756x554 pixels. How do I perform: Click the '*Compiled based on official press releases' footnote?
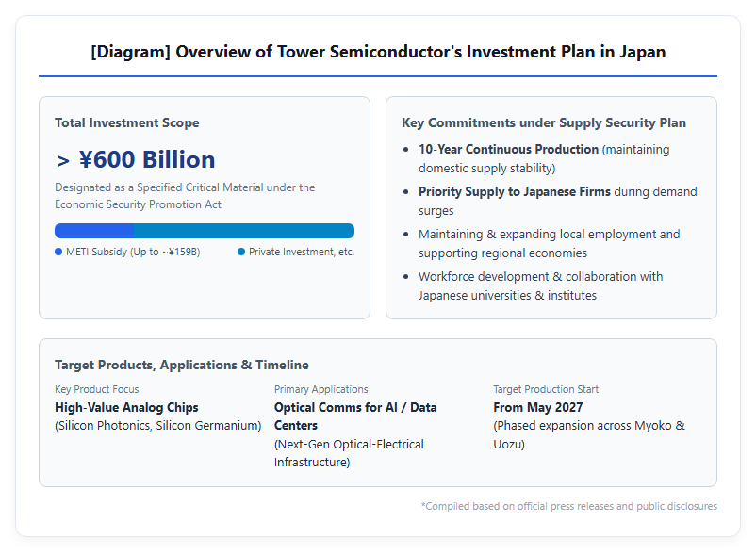[x=569, y=506]
